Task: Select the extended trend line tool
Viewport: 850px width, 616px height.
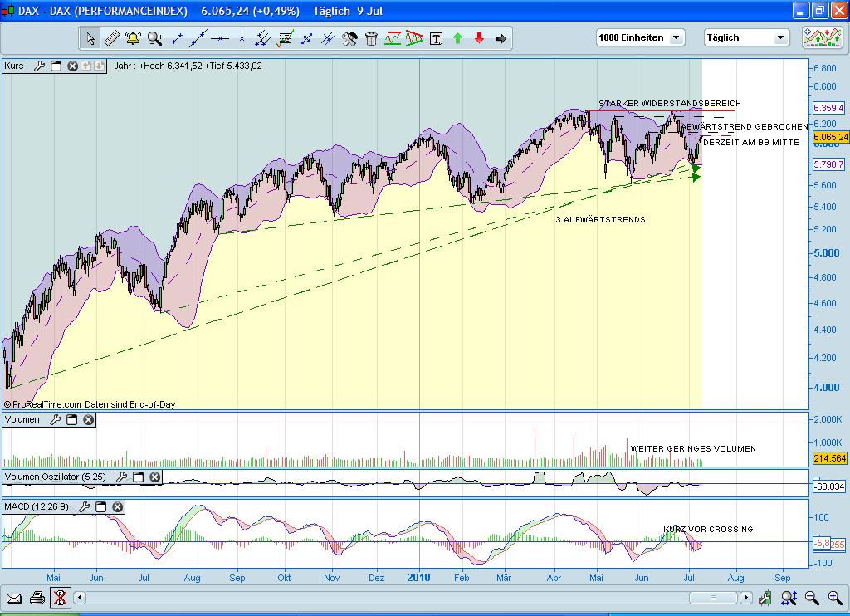Action: [198, 38]
